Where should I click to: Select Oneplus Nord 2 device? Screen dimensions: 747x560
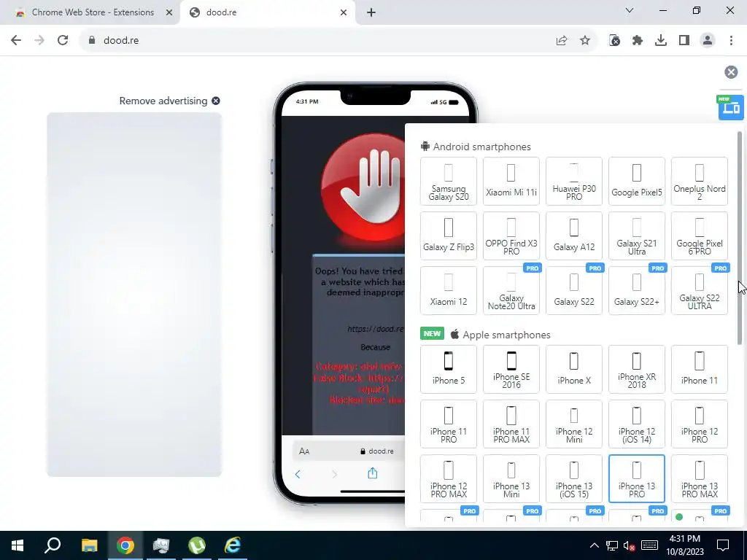(x=700, y=182)
